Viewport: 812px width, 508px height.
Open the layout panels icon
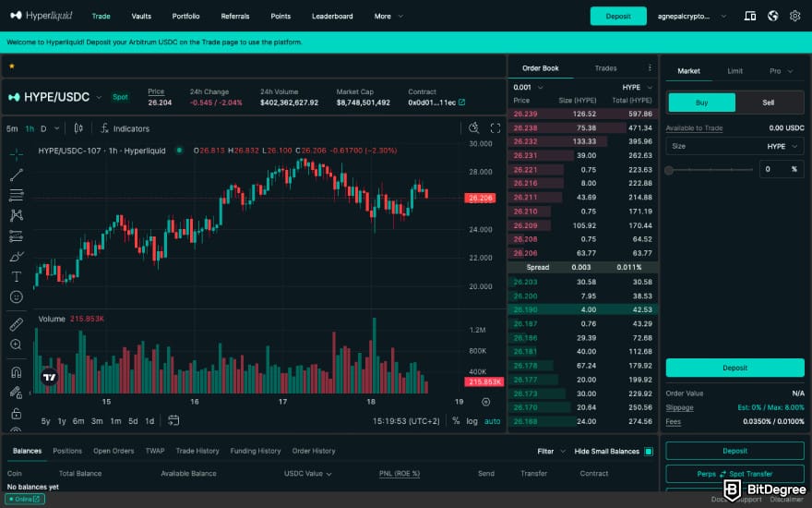point(750,16)
